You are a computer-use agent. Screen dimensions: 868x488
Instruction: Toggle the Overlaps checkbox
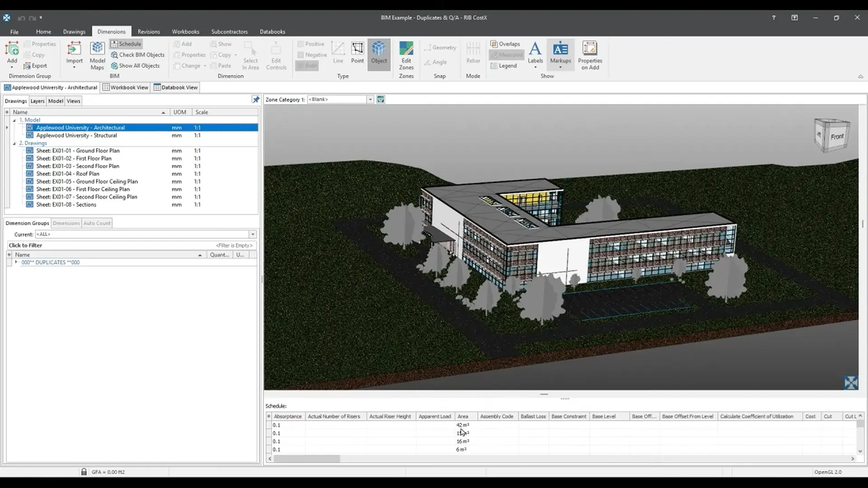pyautogui.click(x=505, y=44)
